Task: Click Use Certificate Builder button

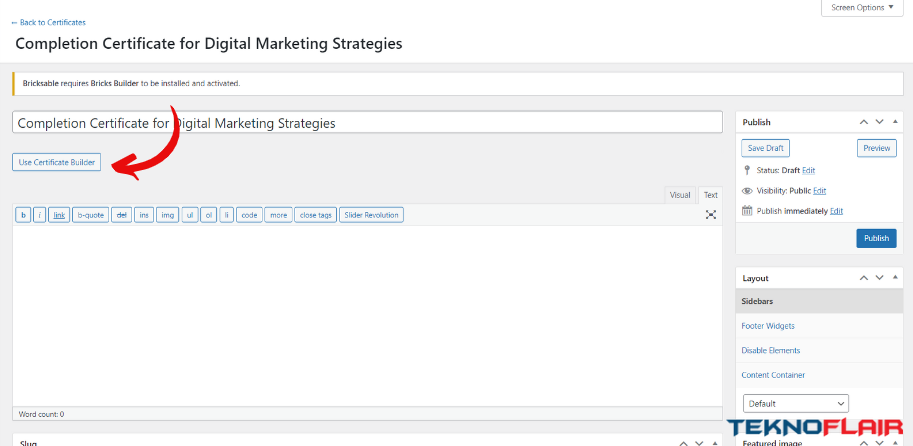Action: click(x=56, y=162)
